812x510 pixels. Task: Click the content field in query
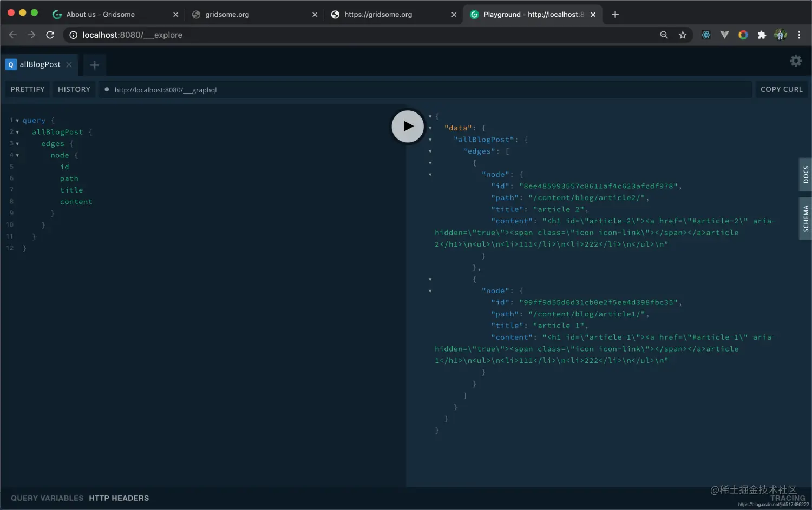tap(76, 202)
